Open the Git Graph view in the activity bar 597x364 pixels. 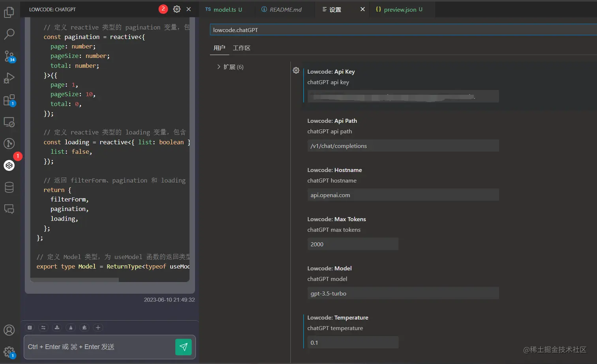tap(9, 143)
